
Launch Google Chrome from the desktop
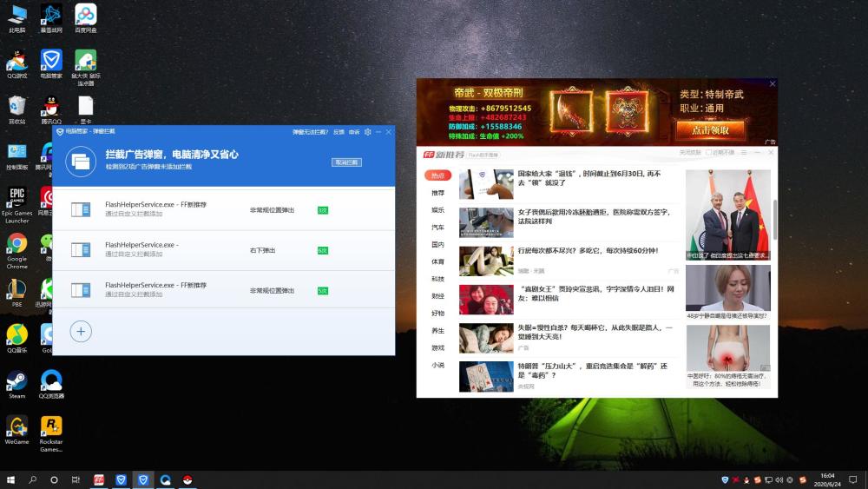click(x=16, y=251)
